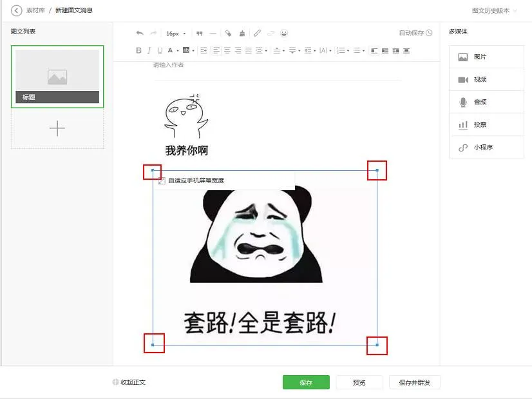Insert 视频 from the multimedia panel
This screenshot has height=399, width=532.
[x=486, y=79]
